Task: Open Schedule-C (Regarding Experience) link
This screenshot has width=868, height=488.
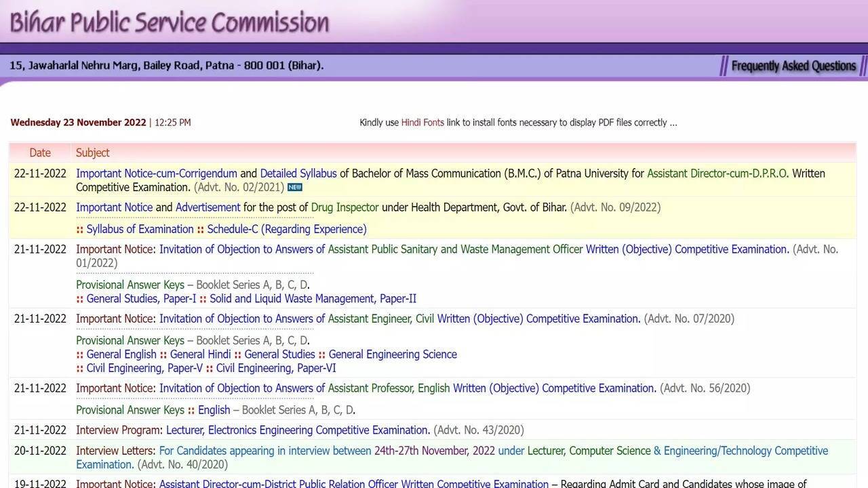Action: pos(286,229)
